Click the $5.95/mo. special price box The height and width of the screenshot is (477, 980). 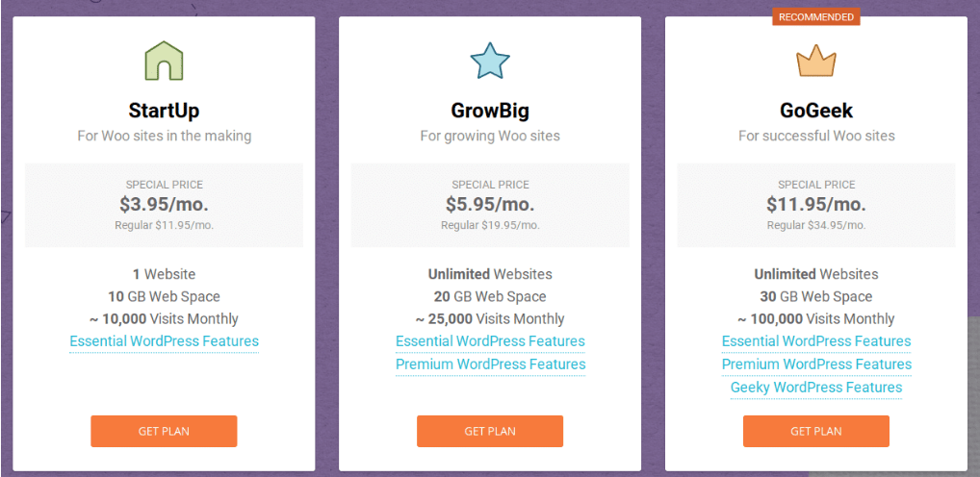tap(490, 205)
